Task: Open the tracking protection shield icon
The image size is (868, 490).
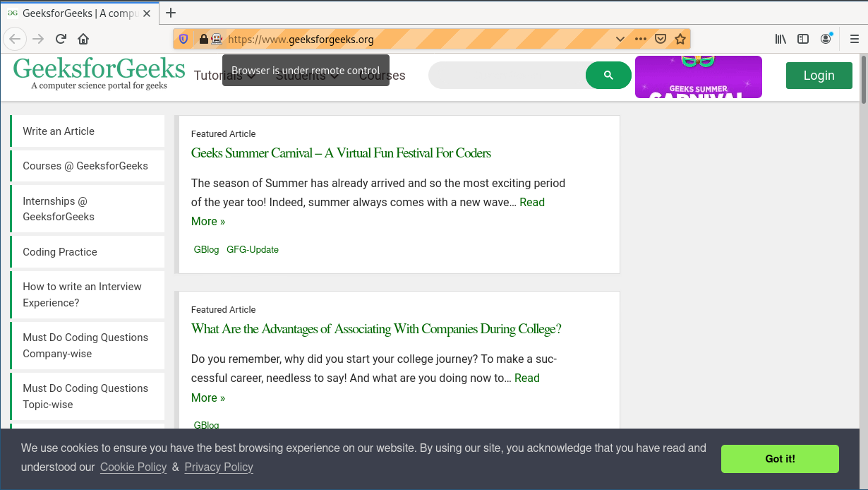Action: (184, 39)
